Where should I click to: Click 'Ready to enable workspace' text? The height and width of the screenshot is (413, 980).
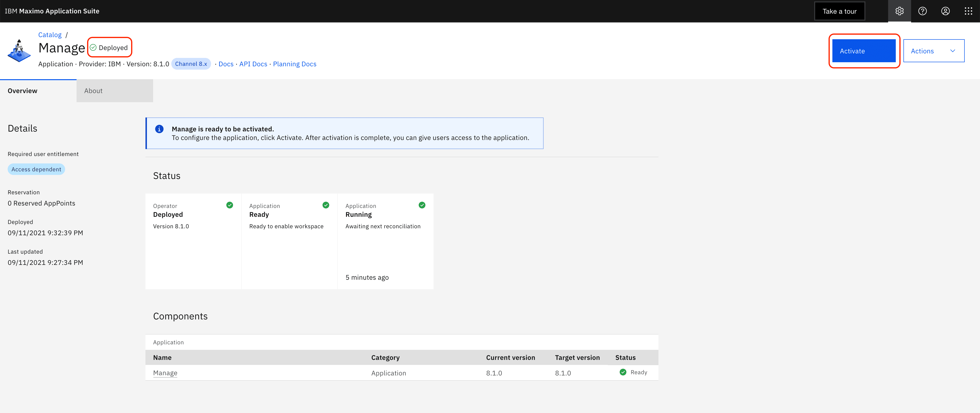pos(286,226)
